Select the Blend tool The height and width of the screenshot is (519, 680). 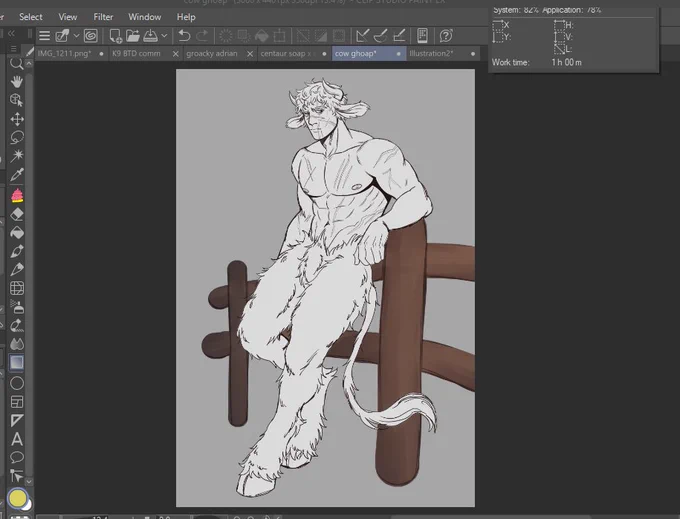(x=16, y=344)
